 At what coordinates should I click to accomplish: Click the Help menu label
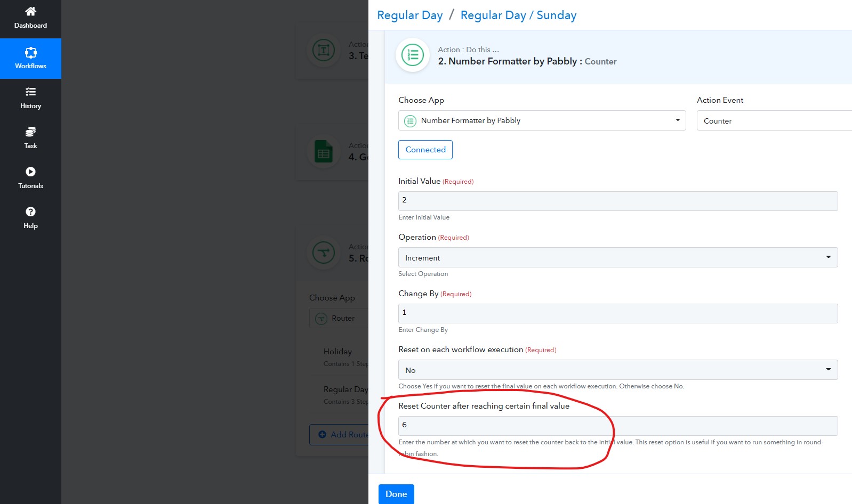click(x=30, y=226)
